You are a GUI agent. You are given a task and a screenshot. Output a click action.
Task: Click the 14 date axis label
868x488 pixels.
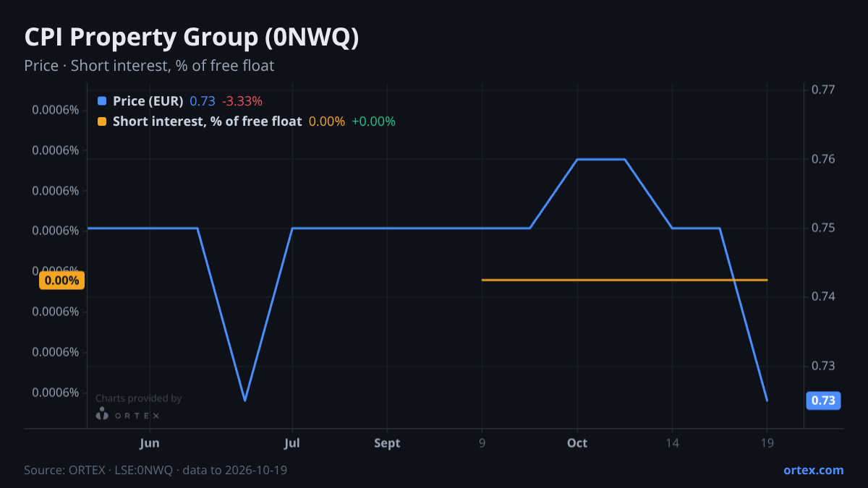672,443
